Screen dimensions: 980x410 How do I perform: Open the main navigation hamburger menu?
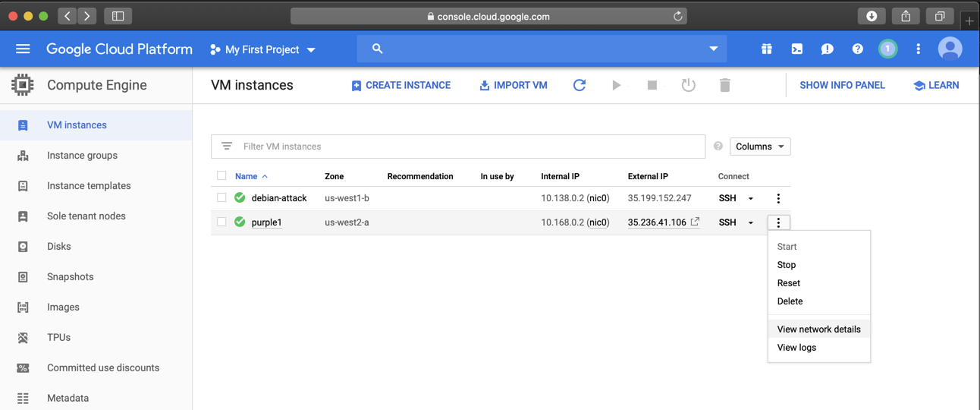click(23, 49)
